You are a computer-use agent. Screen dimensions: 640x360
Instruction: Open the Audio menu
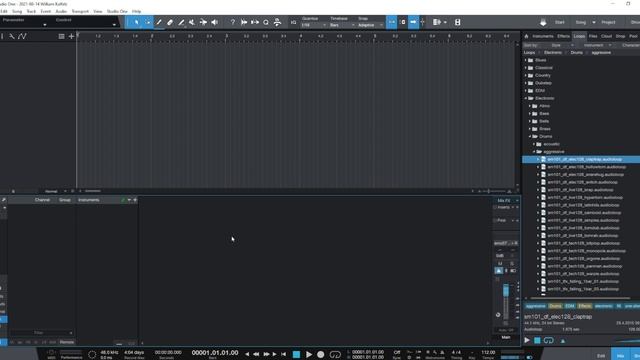tap(61, 11)
